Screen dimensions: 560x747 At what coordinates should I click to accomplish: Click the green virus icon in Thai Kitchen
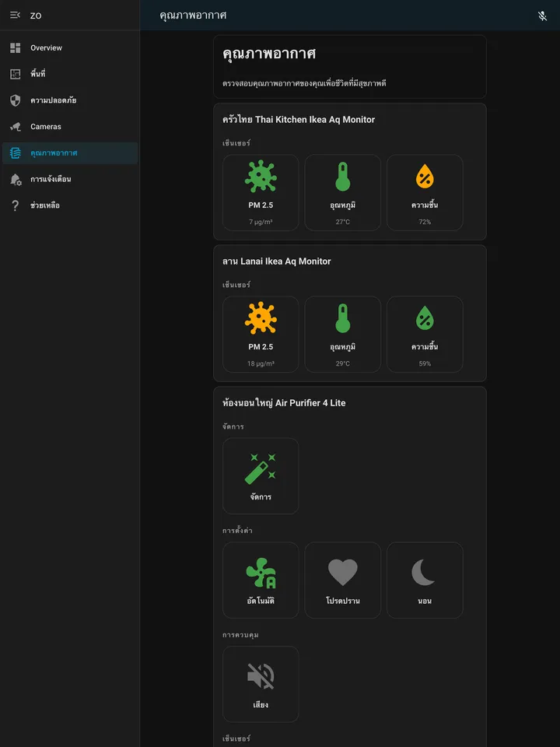[261, 177]
